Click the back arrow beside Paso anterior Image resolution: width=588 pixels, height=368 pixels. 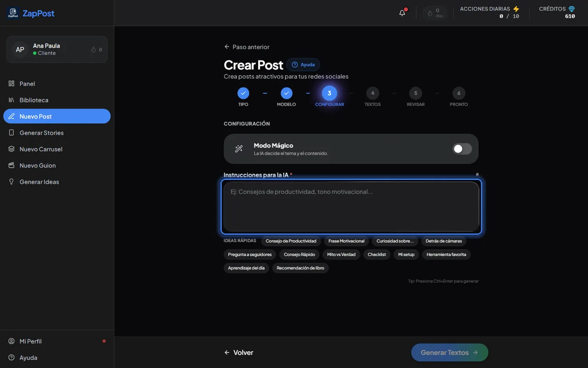[226, 47]
